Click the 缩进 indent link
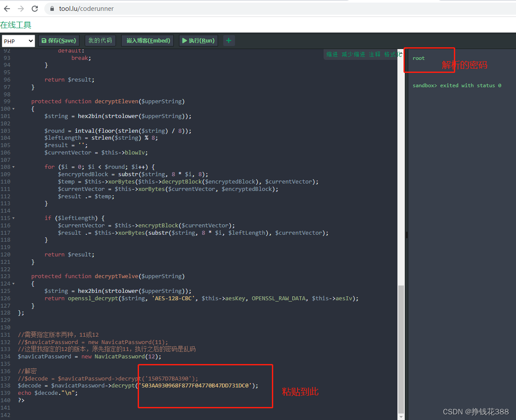The image size is (516, 420). 332,54
